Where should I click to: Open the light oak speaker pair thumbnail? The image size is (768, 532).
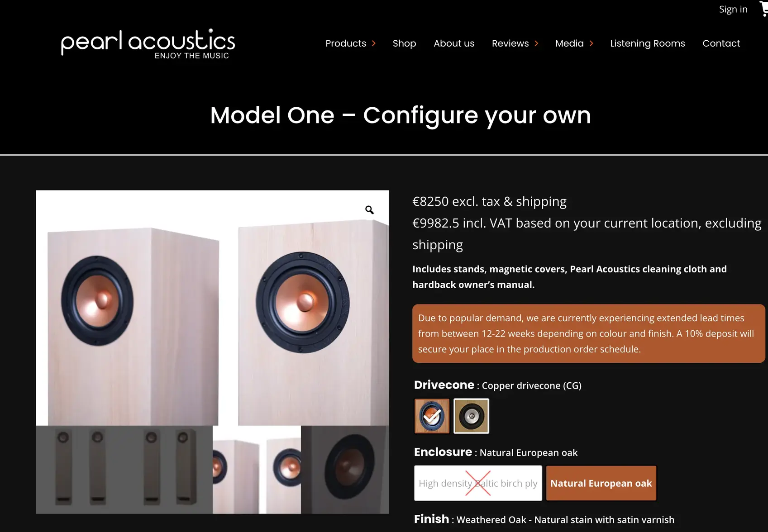[x=257, y=470]
